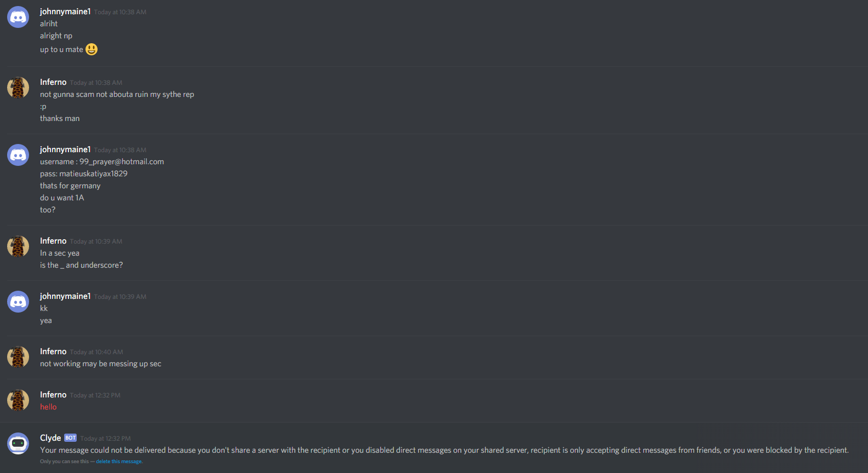Click the Inferno username at 10:40 AM

coord(53,351)
